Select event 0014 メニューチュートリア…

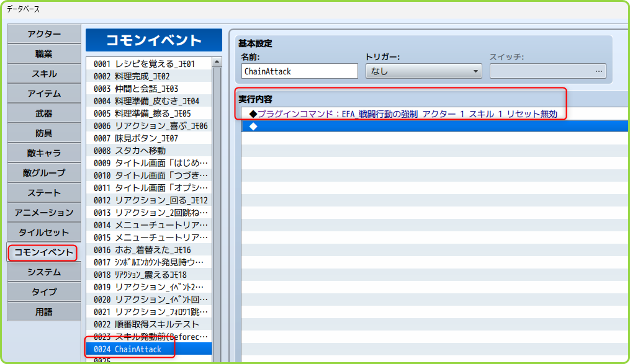149,225
